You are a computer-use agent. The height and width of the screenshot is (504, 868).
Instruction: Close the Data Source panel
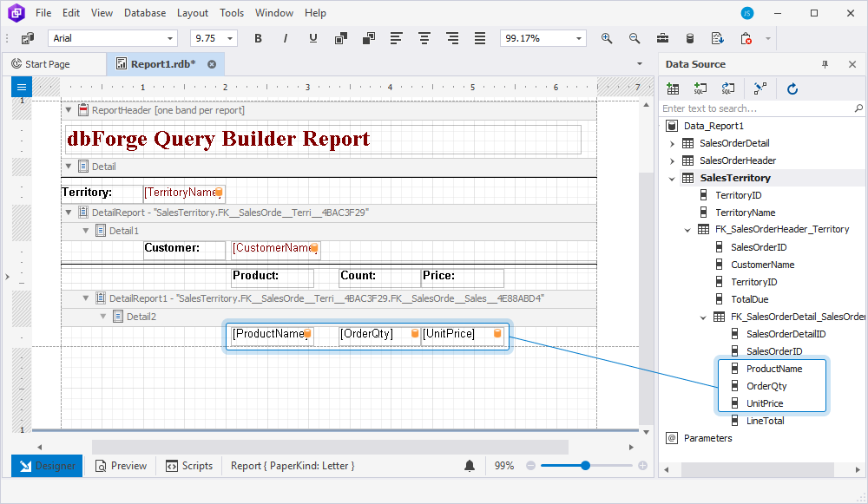852,64
